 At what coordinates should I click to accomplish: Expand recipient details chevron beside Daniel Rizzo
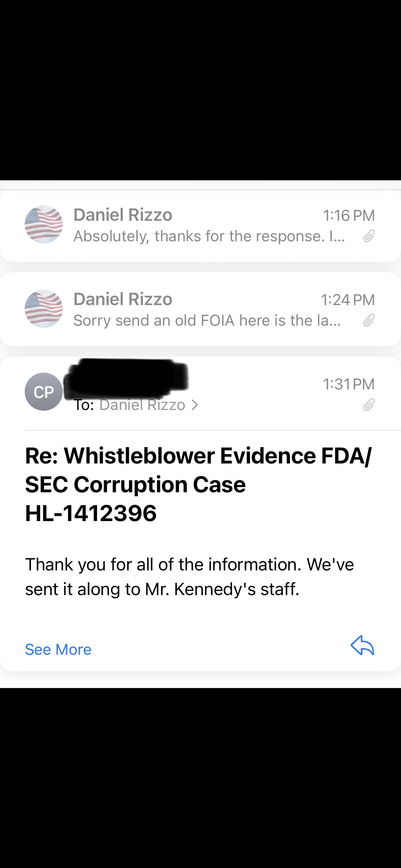tap(195, 405)
